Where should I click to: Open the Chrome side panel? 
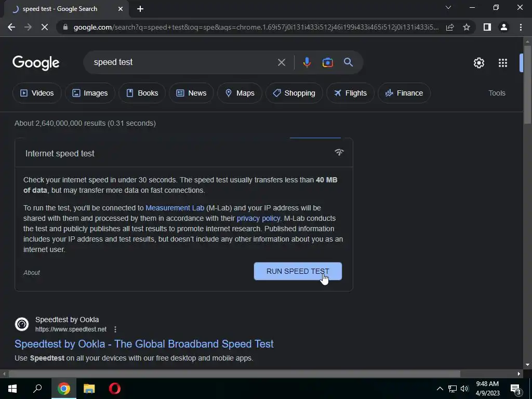pyautogui.click(x=487, y=27)
